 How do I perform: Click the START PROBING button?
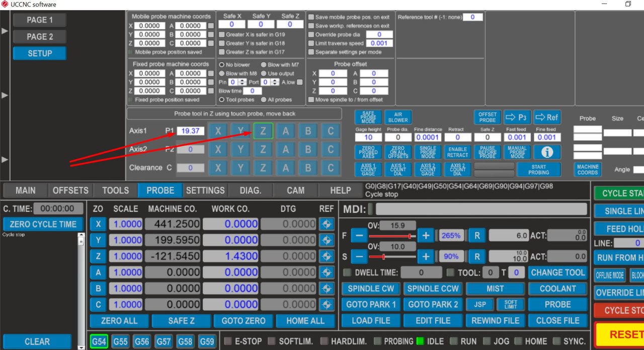[538, 169]
